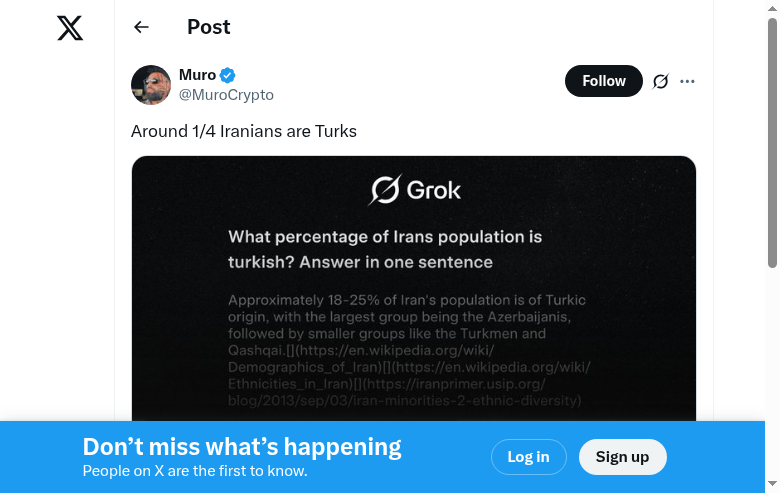
Task: Click the scrollbar down arrow
Action: click(x=772, y=486)
